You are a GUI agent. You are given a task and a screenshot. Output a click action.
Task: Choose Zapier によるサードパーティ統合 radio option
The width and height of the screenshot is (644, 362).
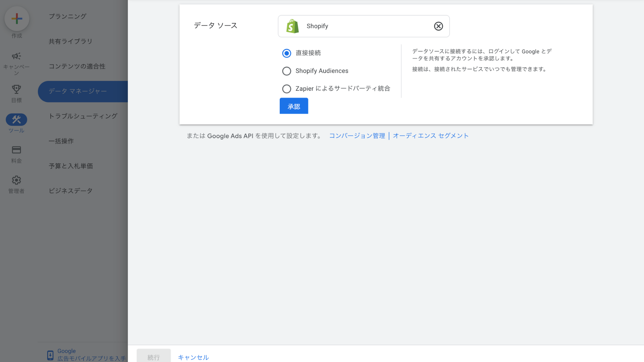pos(286,89)
